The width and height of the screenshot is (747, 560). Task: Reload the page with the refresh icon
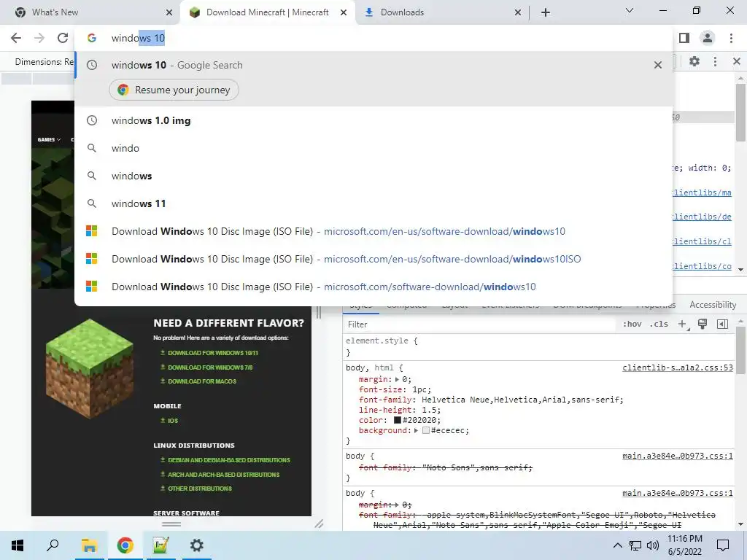(63, 38)
